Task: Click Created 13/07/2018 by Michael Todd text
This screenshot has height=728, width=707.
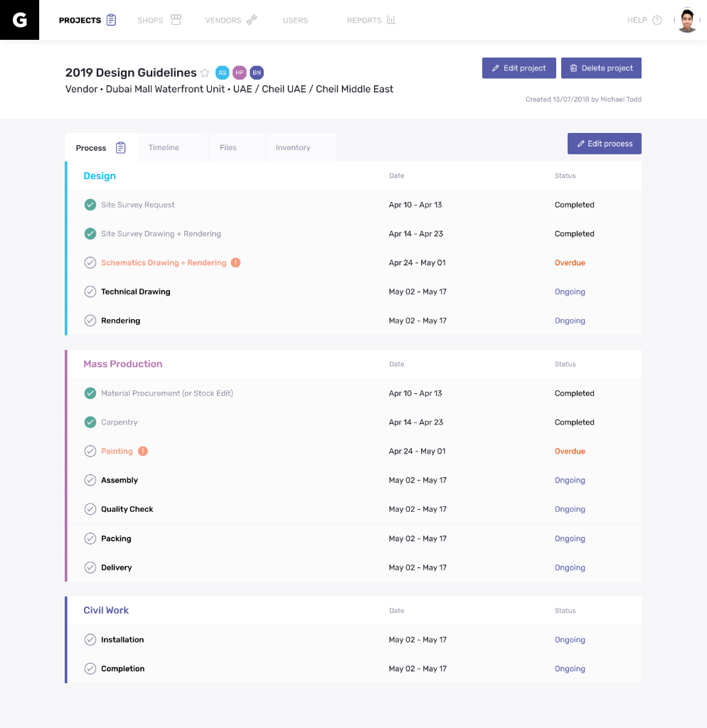Action: click(x=583, y=100)
